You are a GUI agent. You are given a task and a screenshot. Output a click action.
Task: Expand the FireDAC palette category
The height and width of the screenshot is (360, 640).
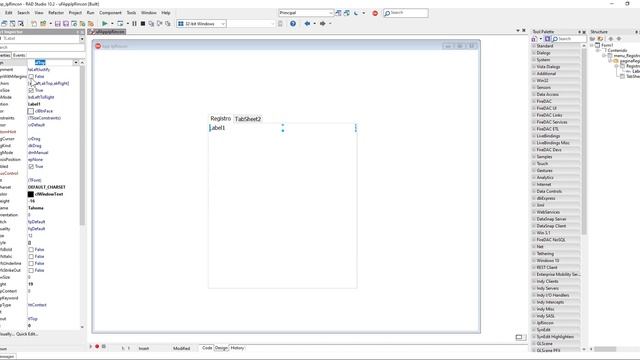coord(534,101)
